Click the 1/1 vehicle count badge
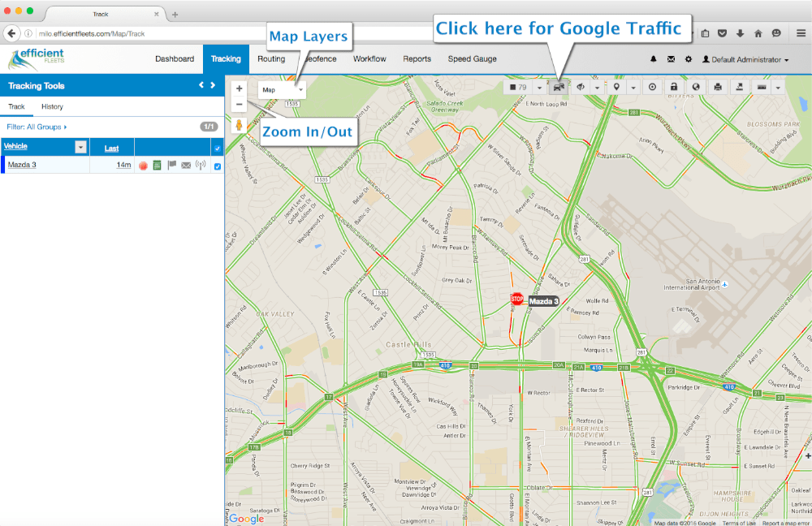 point(209,127)
